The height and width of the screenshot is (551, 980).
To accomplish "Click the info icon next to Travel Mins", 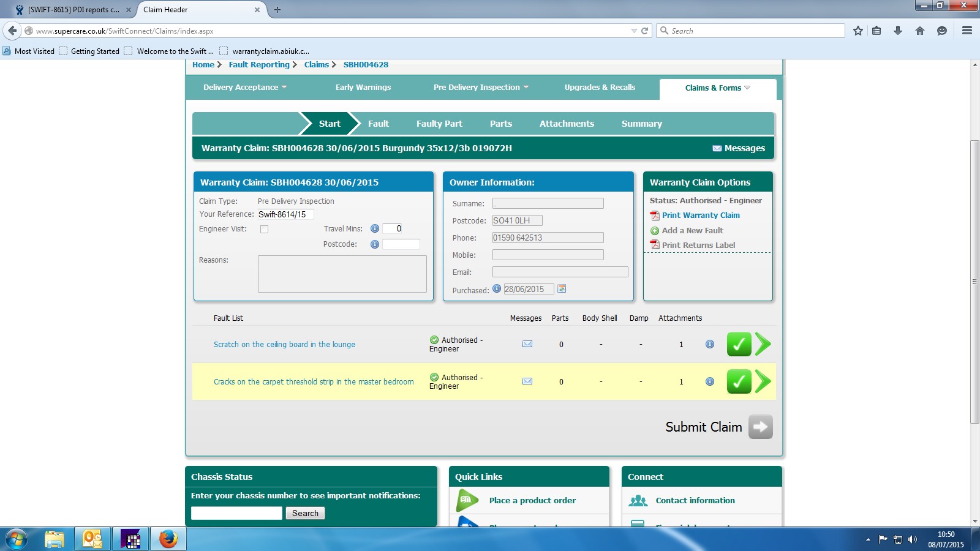I will coord(375,228).
